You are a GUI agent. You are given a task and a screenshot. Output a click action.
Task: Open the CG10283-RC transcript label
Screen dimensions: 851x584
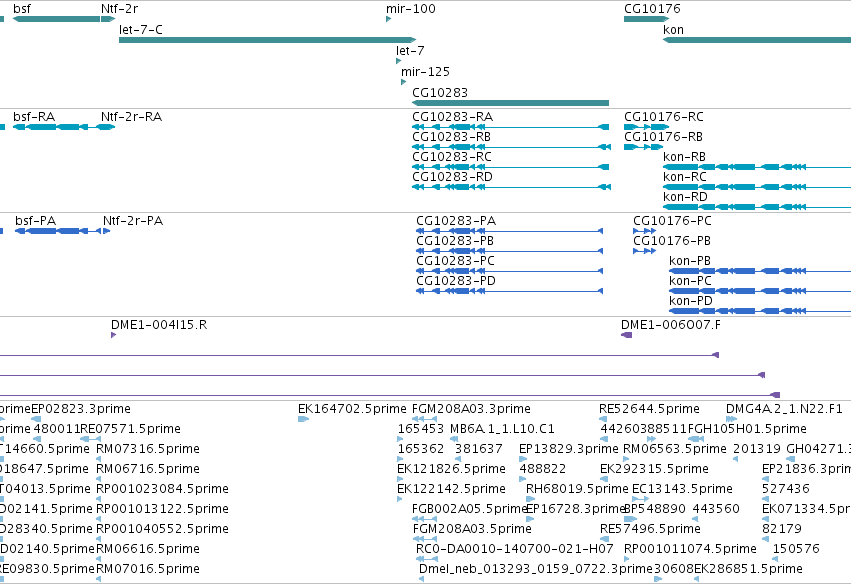(x=452, y=157)
